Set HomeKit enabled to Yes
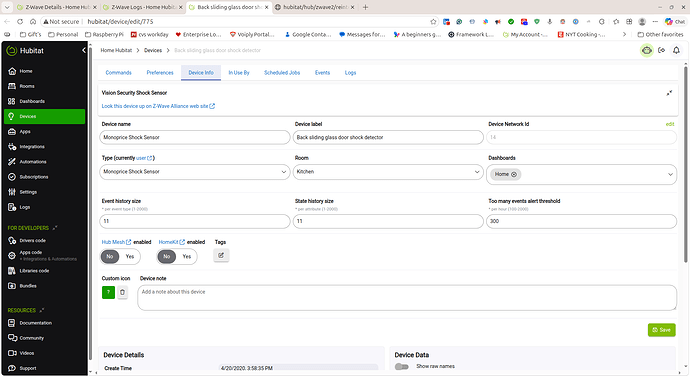Image resolution: width=690 pixels, height=376 pixels. tap(187, 257)
